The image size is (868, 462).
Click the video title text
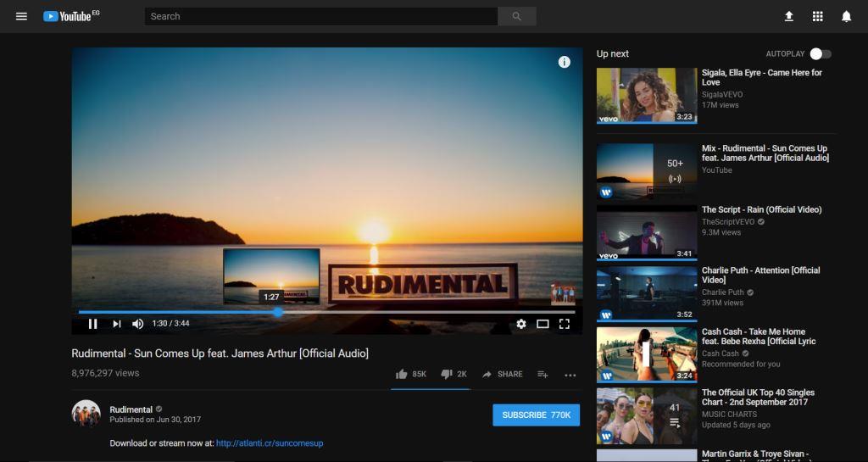click(x=220, y=353)
